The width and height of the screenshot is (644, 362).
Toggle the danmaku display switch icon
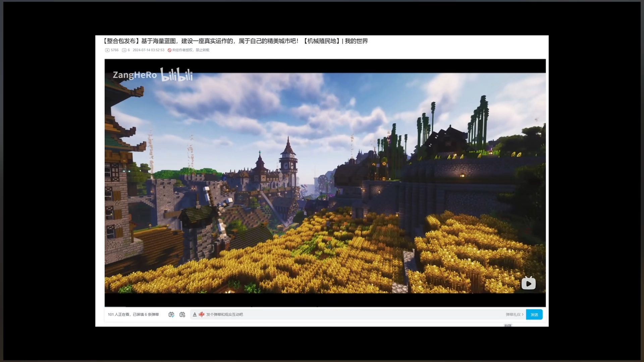(x=171, y=314)
